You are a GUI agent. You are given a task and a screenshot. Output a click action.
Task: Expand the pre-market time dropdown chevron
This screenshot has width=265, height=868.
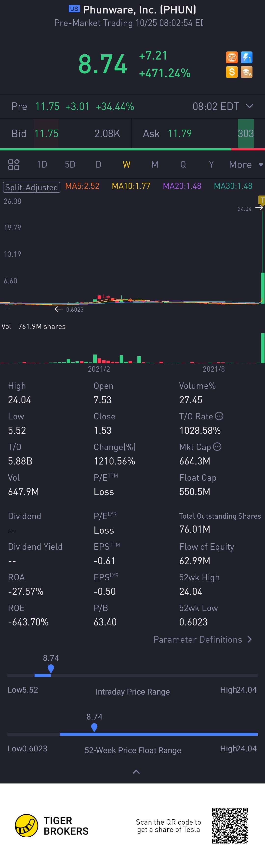tap(250, 106)
